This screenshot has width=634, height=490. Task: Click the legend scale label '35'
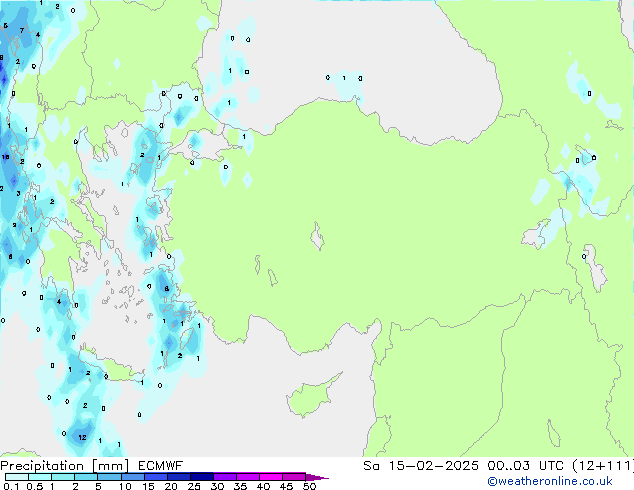[x=240, y=486]
